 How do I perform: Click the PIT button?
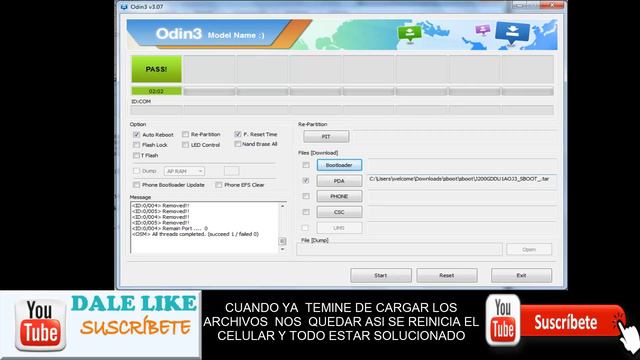click(326, 137)
